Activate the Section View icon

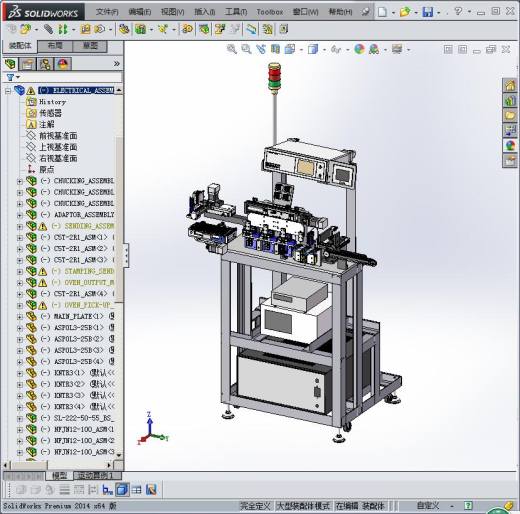[x=275, y=49]
